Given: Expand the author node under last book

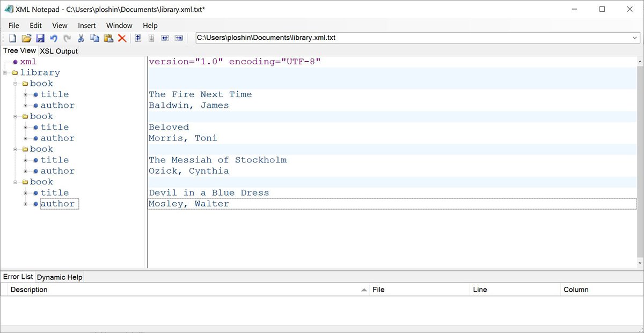Looking at the screenshot, I should (25, 204).
